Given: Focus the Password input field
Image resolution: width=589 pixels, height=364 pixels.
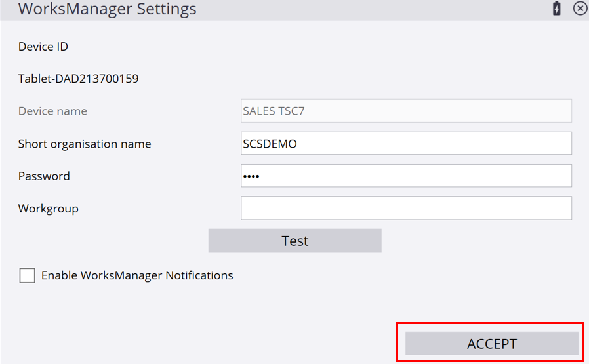Looking at the screenshot, I should pyautogui.click(x=407, y=175).
